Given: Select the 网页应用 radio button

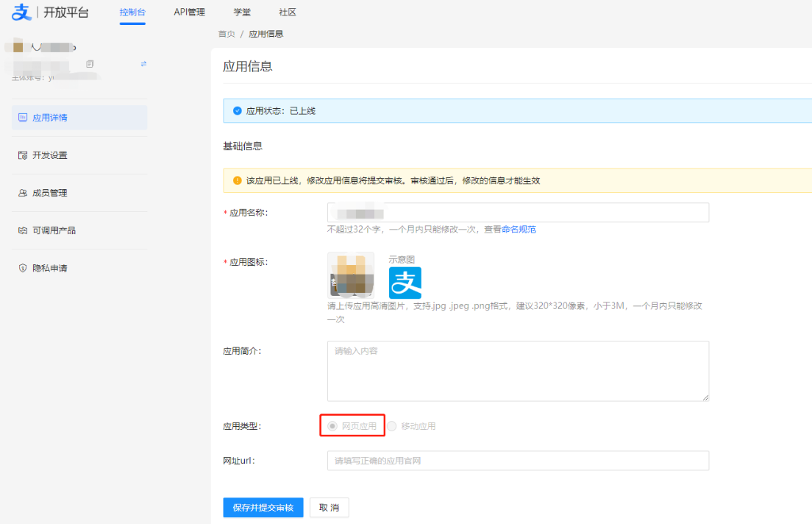Looking at the screenshot, I should [x=332, y=426].
